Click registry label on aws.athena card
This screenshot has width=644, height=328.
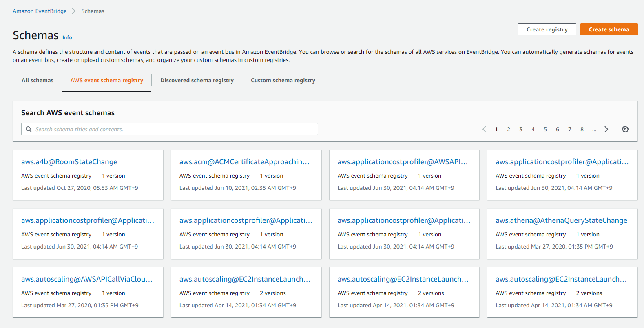pyautogui.click(x=531, y=234)
